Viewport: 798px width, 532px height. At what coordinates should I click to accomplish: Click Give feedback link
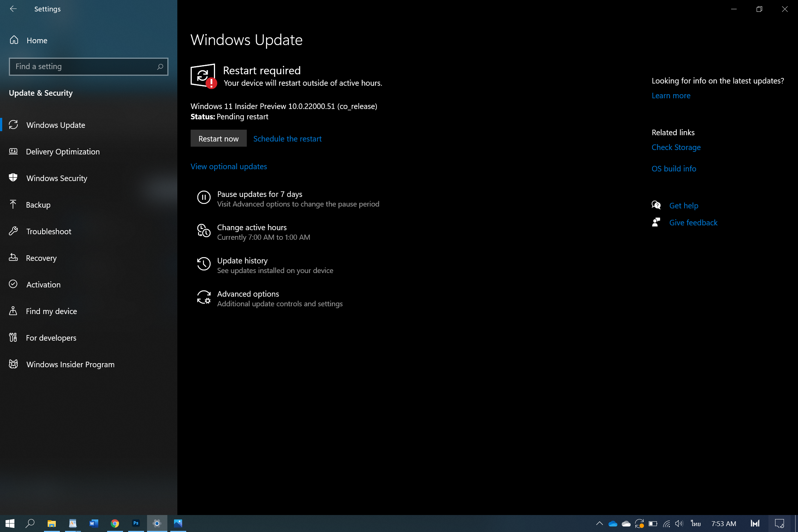pyautogui.click(x=693, y=223)
